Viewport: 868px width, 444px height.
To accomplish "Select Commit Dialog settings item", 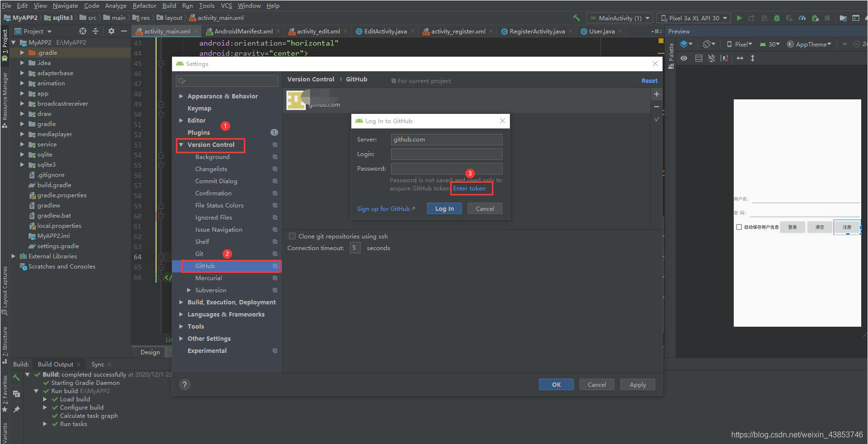I will coord(216,181).
